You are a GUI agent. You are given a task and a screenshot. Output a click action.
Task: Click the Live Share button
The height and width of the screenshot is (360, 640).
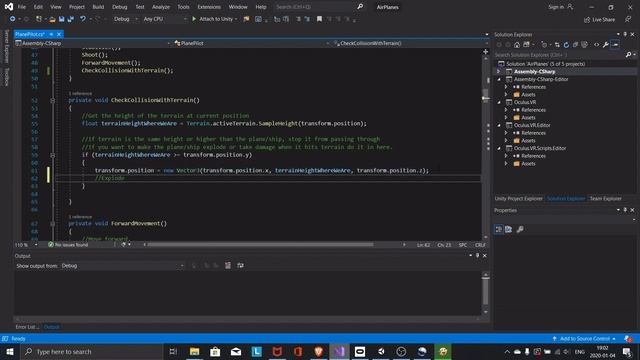[599, 19]
